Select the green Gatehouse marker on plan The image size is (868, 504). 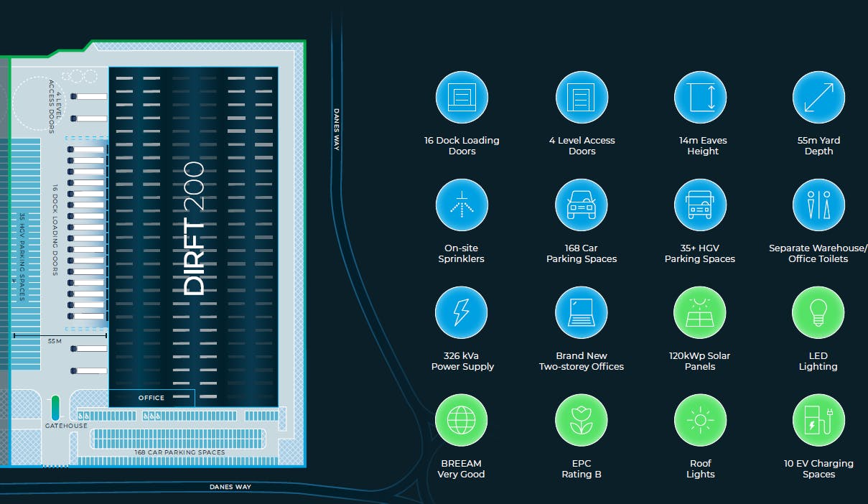(55, 408)
